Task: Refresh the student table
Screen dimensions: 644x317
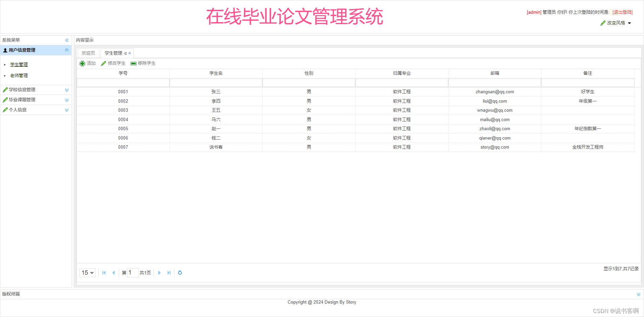Action: point(180,273)
